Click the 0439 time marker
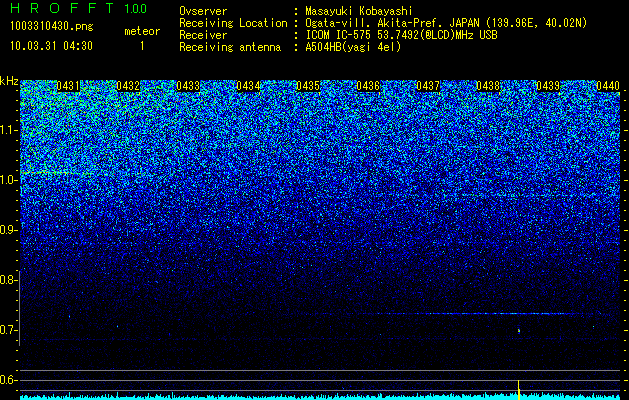 (x=548, y=86)
